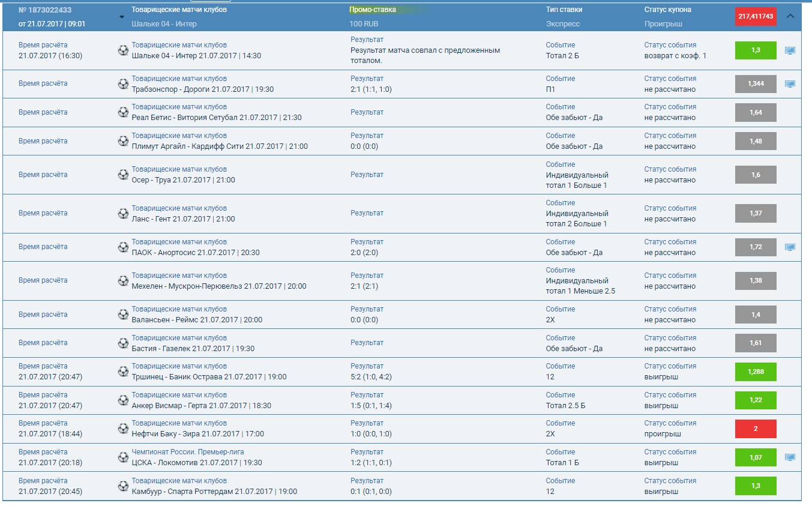Image resolution: width=812 pixels, height=509 pixels.
Task: Click soccer ball icon next to Шальке 04 - Интер
Action: (x=123, y=50)
